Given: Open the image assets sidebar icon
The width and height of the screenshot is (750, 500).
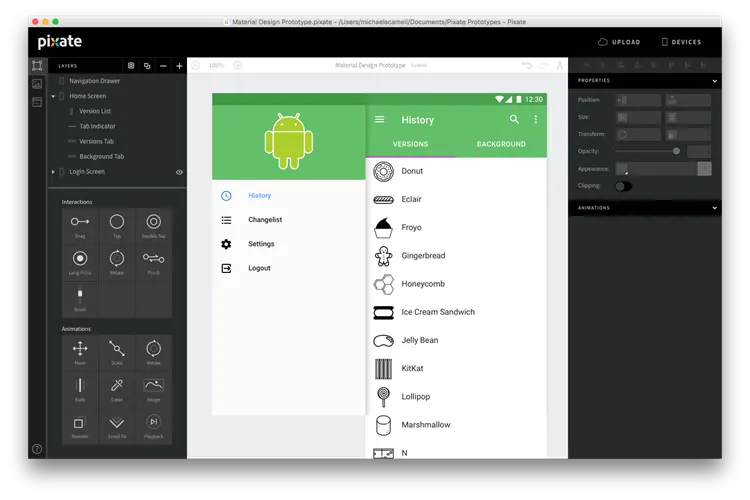Looking at the screenshot, I should point(37,84).
